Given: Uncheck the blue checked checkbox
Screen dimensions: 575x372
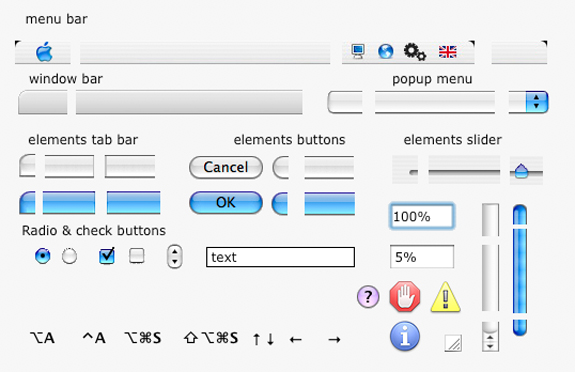Looking at the screenshot, I should click(107, 256).
